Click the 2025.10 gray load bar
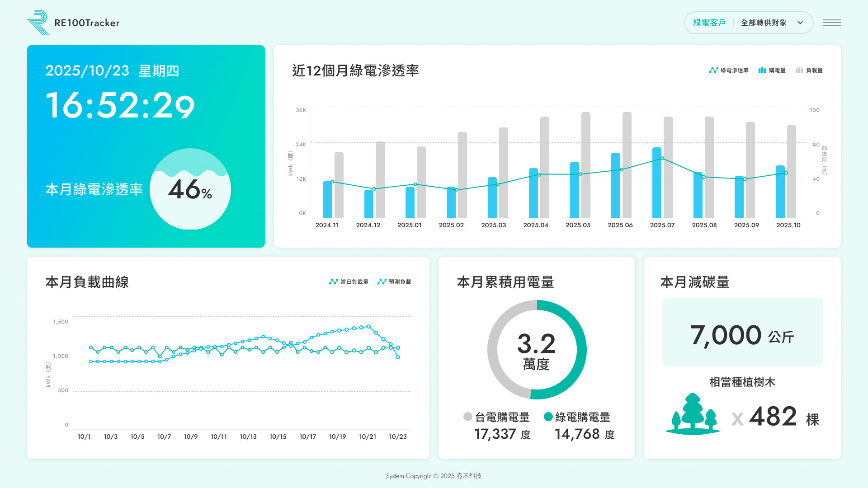 791,171
